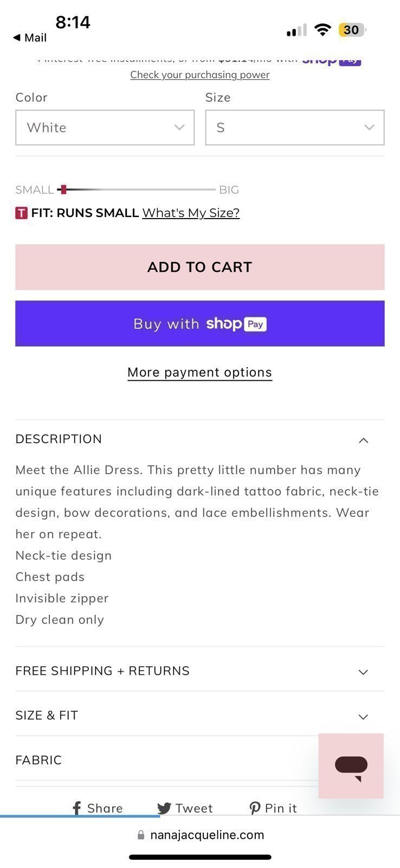Screen dimensions: 400x868
Task: Click the Buy with Shop Pay button
Action: pyautogui.click(x=199, y=323)
